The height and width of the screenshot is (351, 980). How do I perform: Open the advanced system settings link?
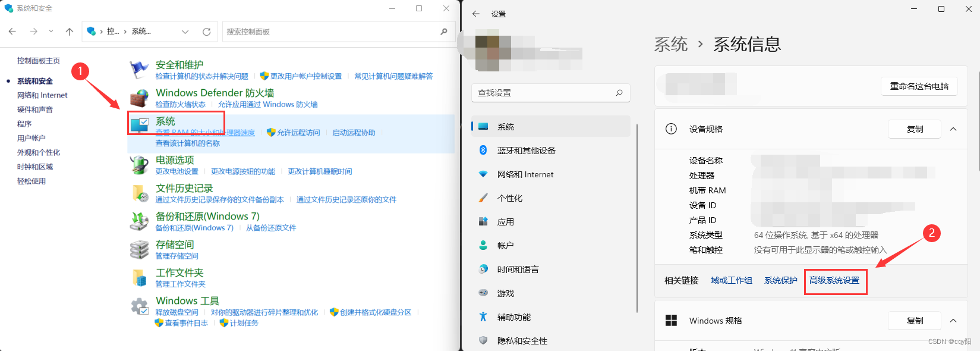pyautogui.click(x=834, y=280)
